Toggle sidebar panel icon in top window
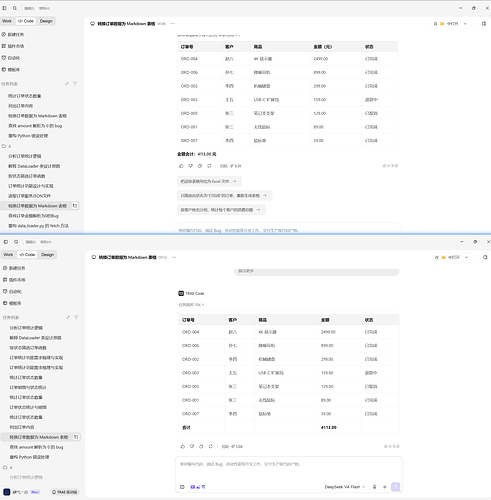Viewport: 491px width, 500px height. pos(4,8)
